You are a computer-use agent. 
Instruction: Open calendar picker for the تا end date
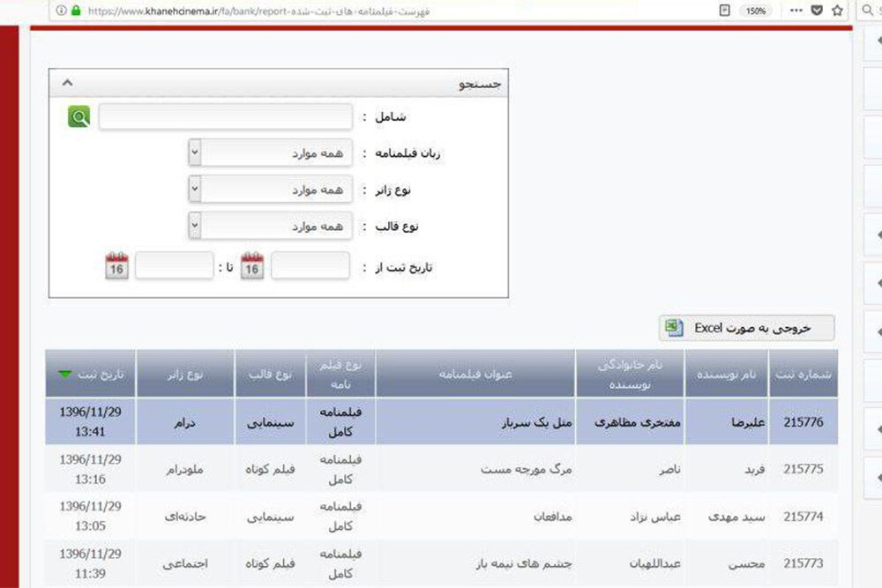[116, 263]
